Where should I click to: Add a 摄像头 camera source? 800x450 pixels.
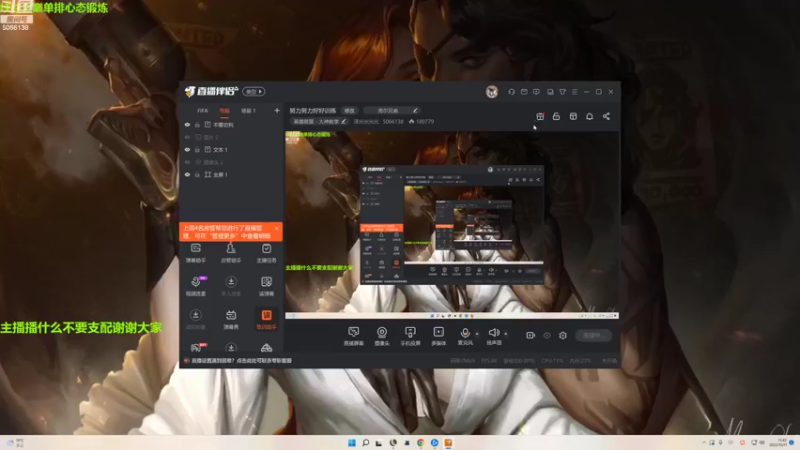coord(382,336)
